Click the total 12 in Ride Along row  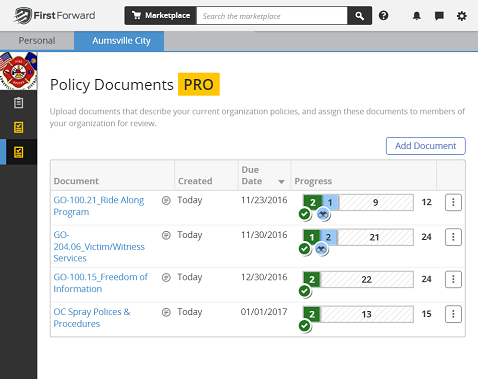[427, 202]
